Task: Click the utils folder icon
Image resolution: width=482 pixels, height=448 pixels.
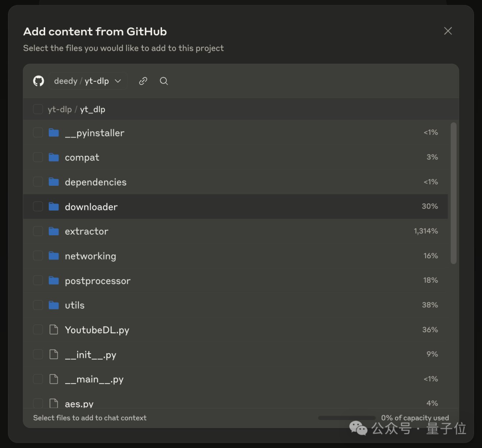Action: [54, 305]
